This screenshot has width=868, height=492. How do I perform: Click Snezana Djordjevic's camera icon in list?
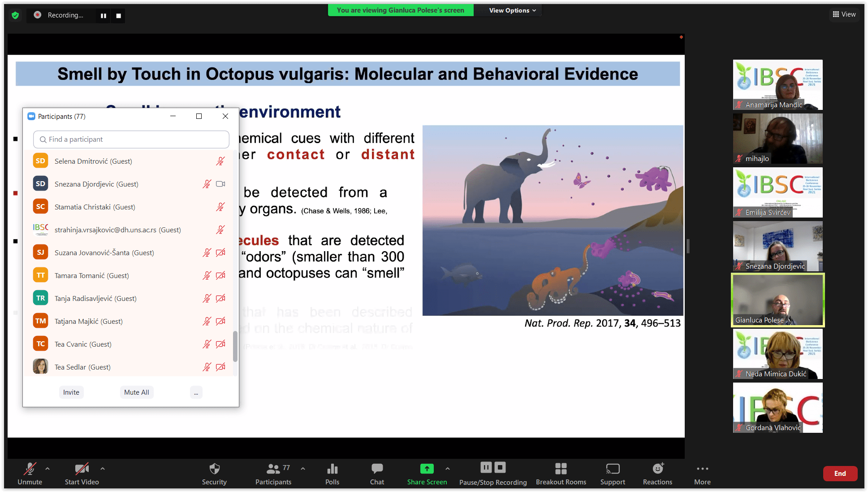(x=220, y=184)
